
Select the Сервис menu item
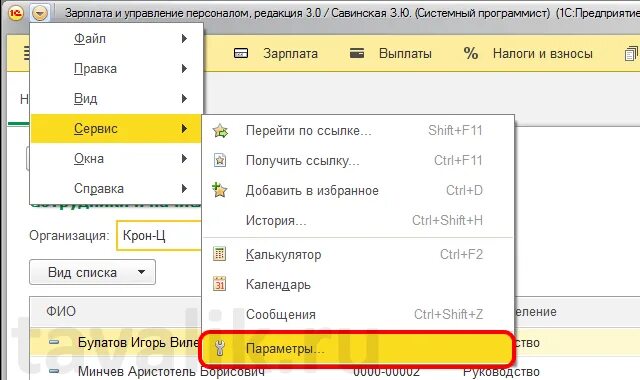116,129
